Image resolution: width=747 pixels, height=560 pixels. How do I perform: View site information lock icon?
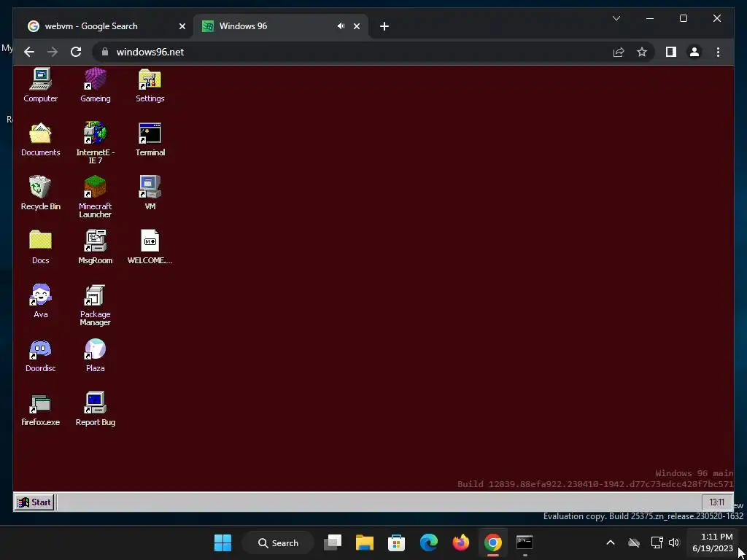pyautogui.click(x=105, y=52)
